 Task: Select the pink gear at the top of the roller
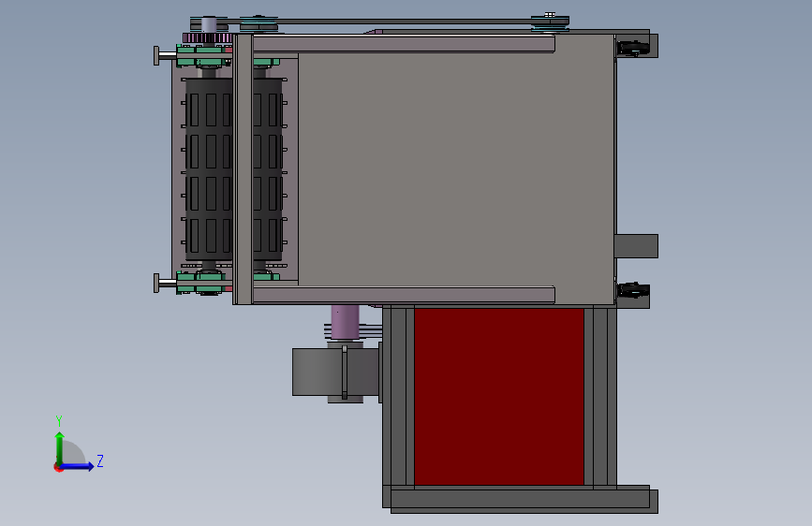[x=207, y=37]
